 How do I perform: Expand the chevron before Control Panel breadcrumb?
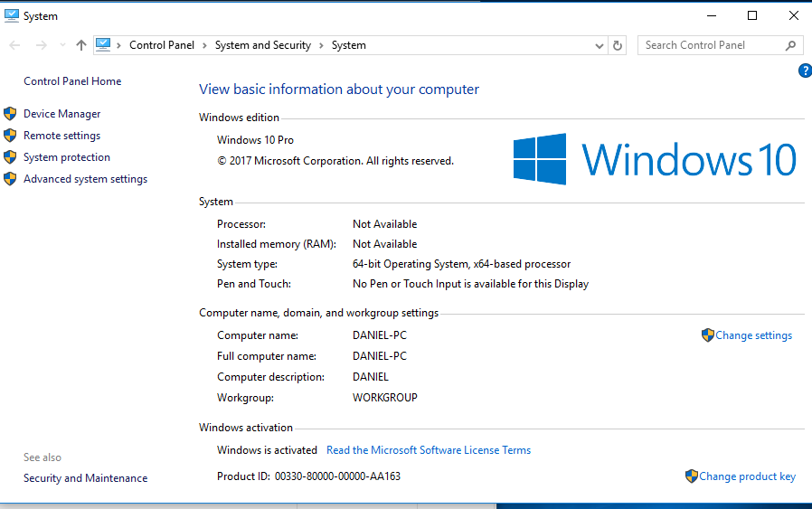[118, 45]
